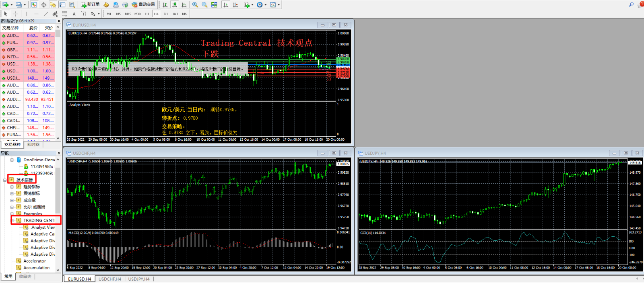Set timeframe to D1
The height and width of the screenshot is (283, 644).
(166, 14)
